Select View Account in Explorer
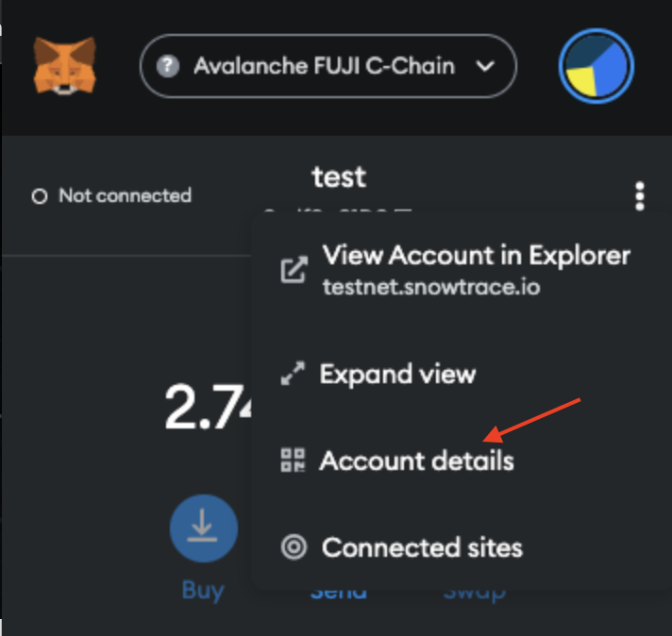The image size is (672, 636). pyautogui.click(x=455, y=270)
